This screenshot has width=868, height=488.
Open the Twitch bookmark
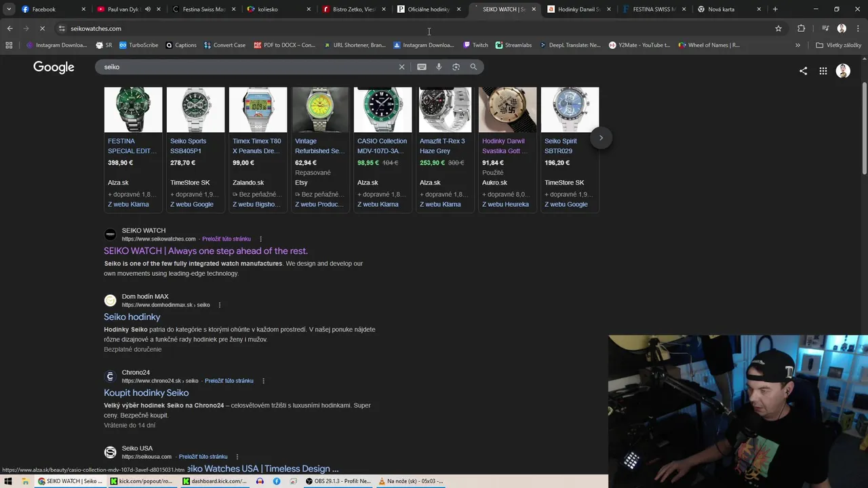coord(475,45)
